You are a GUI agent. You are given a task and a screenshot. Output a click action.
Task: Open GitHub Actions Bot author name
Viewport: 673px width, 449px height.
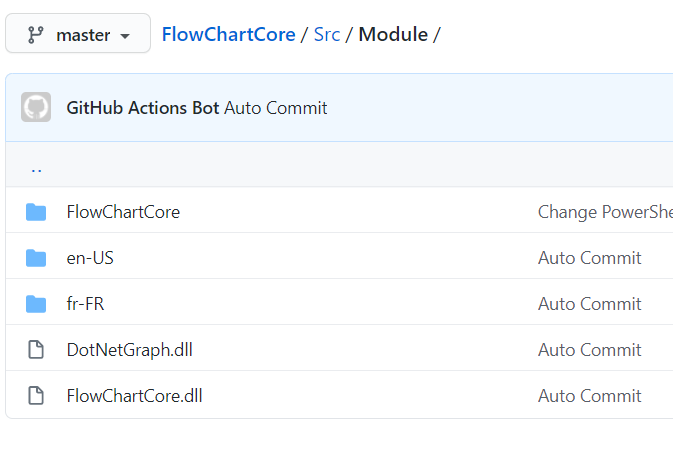click(142, 108)
